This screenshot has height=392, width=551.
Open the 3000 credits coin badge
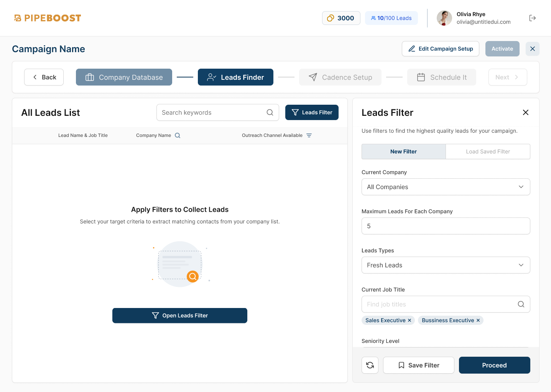tap(341, 18)
